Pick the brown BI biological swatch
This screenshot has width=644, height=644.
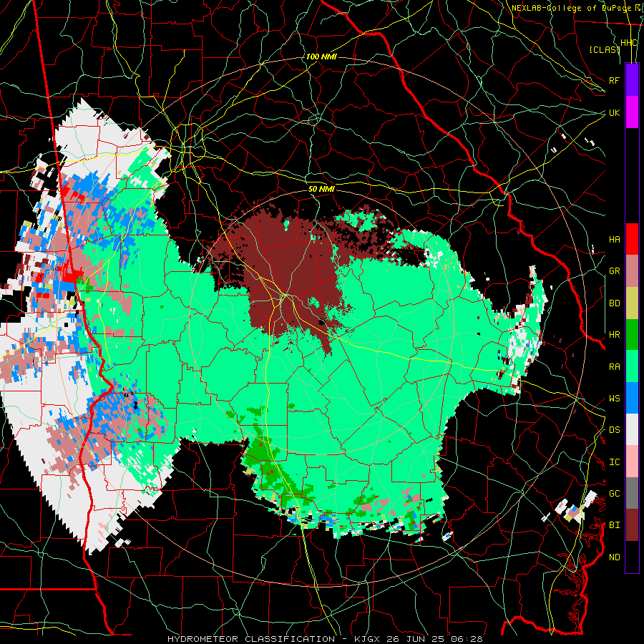point(632,525)
